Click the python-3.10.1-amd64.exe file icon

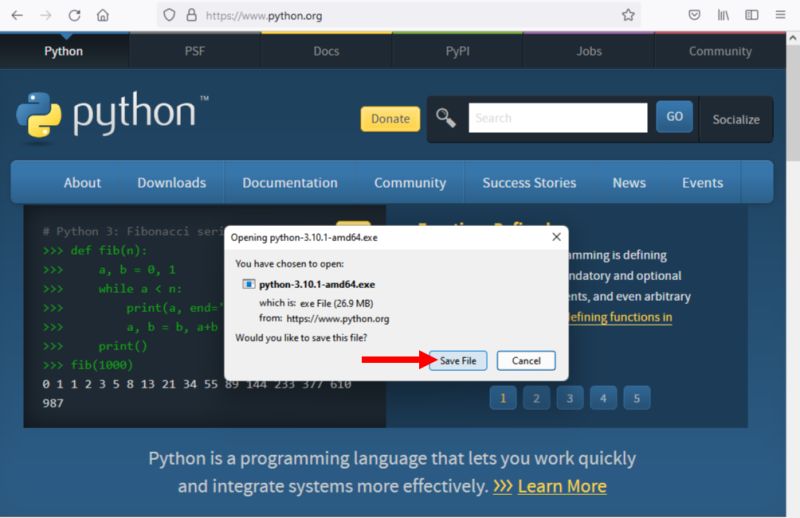248,284
